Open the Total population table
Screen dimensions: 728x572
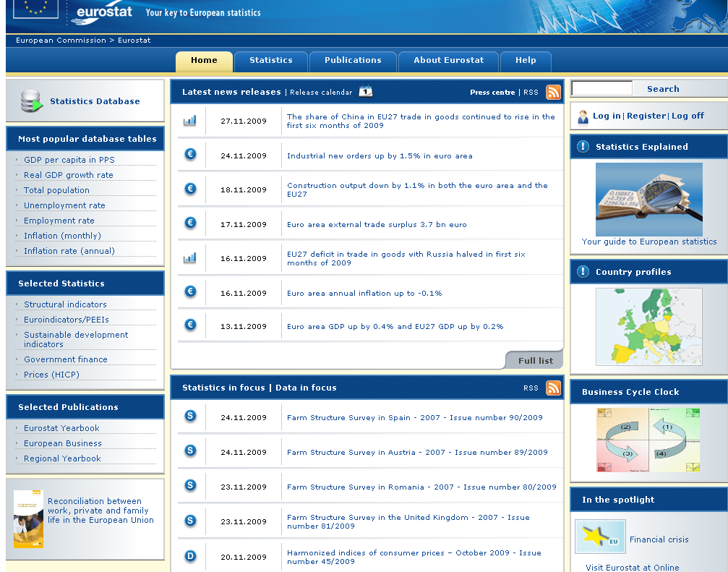click(x=56, y=190)
